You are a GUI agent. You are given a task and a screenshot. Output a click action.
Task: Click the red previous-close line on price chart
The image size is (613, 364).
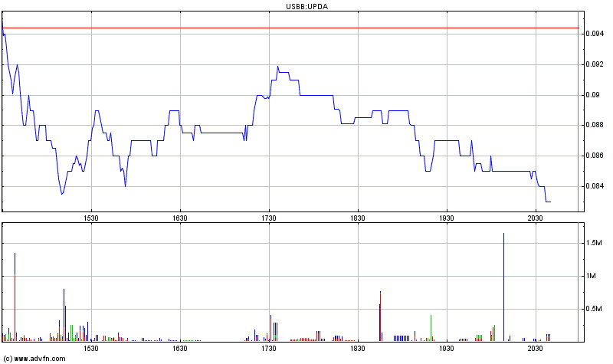(290, 28)
